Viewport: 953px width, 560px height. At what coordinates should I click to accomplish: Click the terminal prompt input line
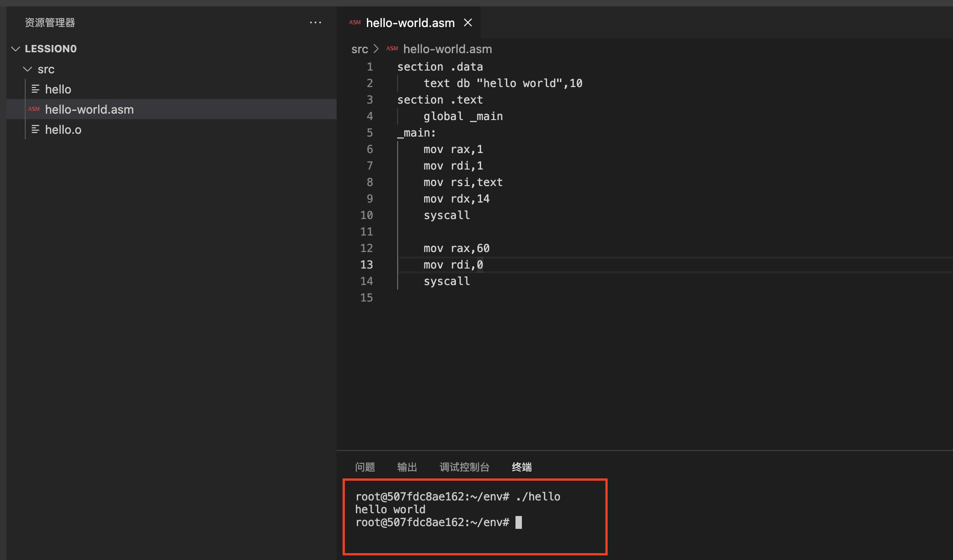[x=519, y=522]
